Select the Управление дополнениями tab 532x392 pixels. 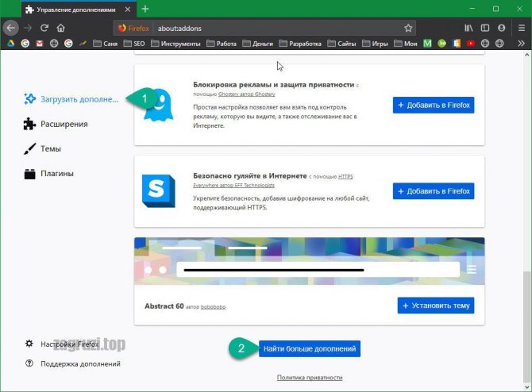pos(79,10)
